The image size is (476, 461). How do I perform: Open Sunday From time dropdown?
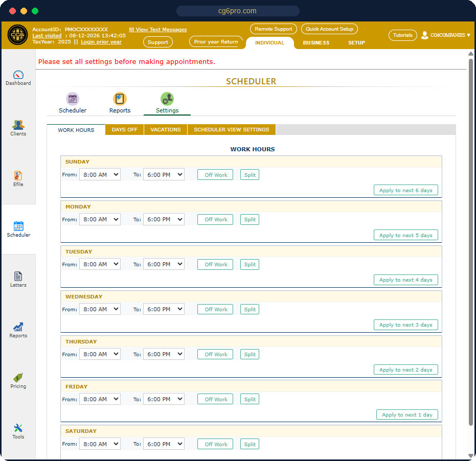[100, 174]
